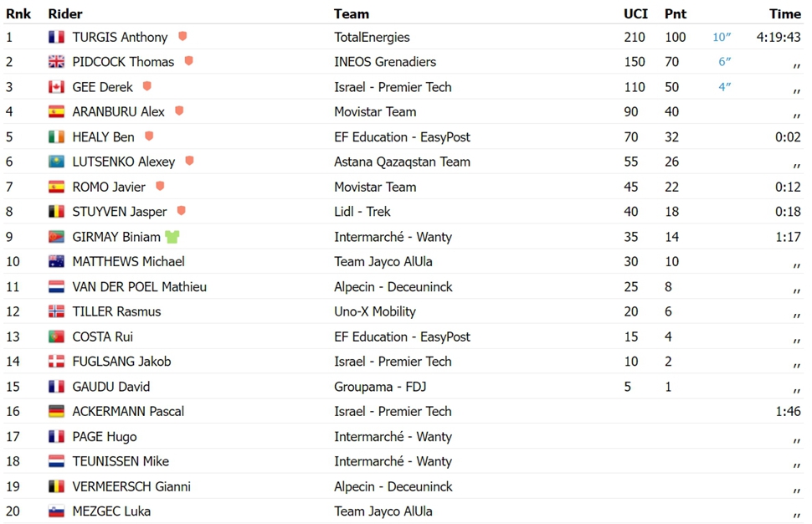
Task: Click the Irish flag next to HEALY Ben
Action: click(56, 136)
